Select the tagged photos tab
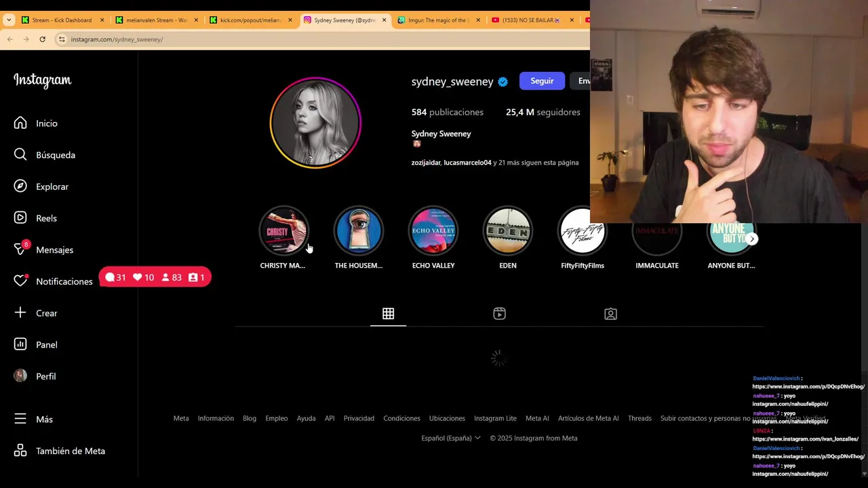868x488 pixels. pyautogui.click(x=610, y=313)
